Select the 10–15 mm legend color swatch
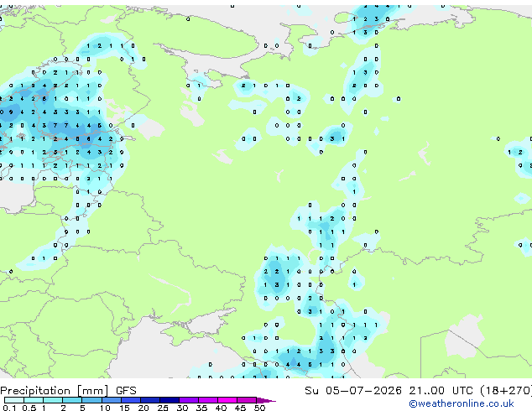This screenshot has height=411, width=532. 111,400
